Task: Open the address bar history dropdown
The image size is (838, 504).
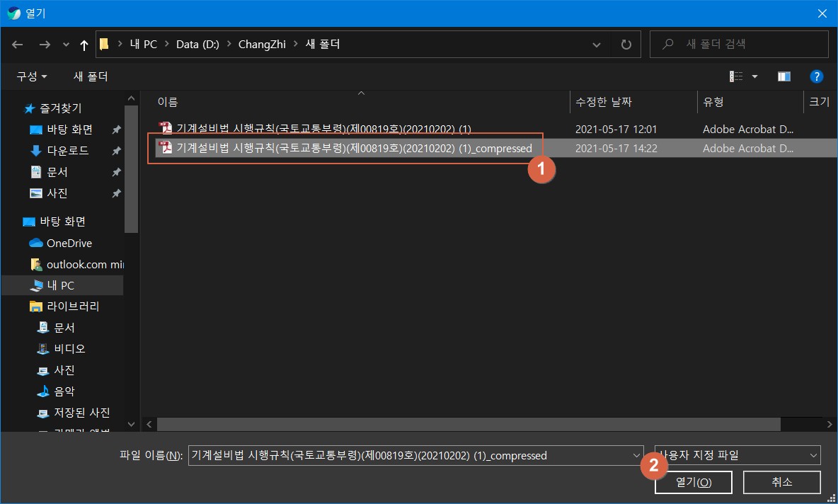Action: (596, 44)
